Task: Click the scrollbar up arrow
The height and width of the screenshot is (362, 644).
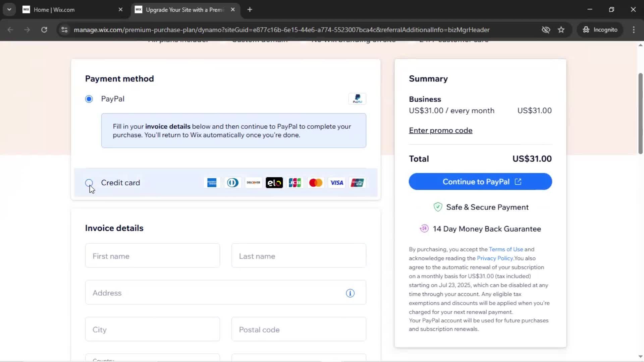Action: click(640, 45)
